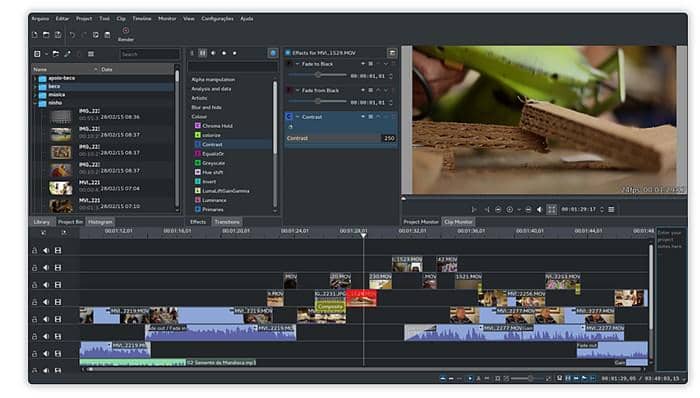The image size is (700, 398).
Task: Open the Add clip dropdown arrow
Action: tap(46, 54)
